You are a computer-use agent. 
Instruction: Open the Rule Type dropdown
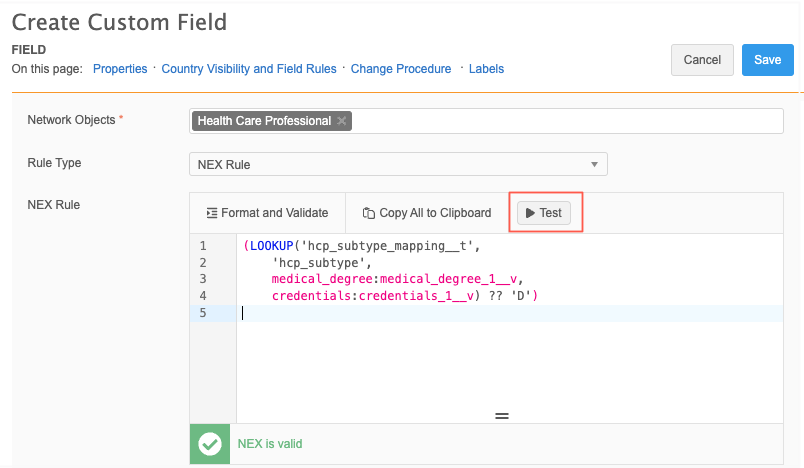397,164
